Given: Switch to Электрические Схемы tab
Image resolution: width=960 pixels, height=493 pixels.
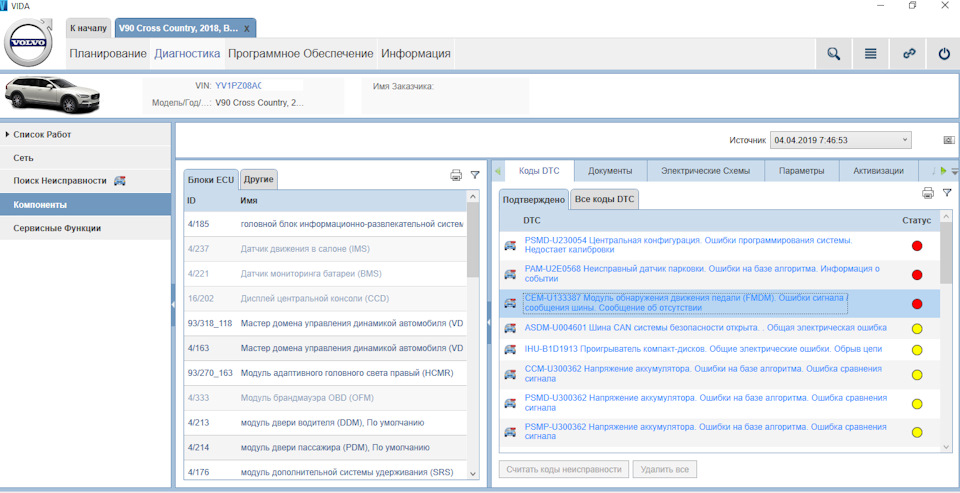Looking at the screenshot, I should (x=705, y=171).
